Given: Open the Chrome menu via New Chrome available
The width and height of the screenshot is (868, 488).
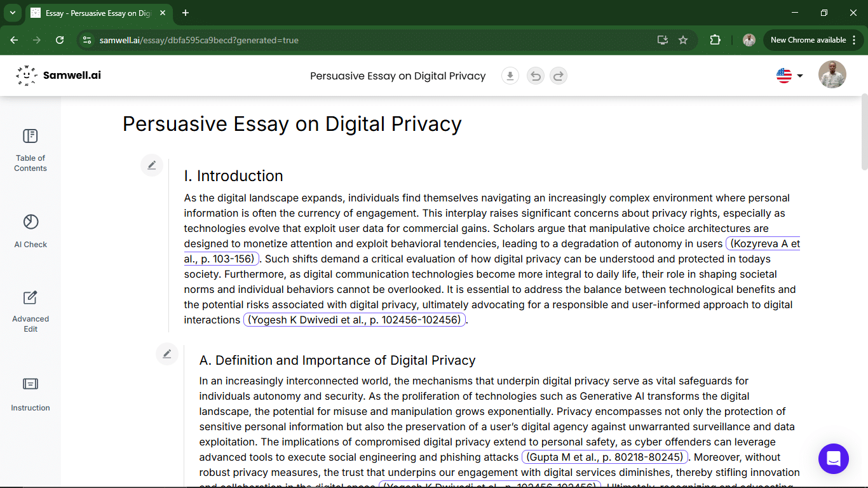Looking at the screenshot, I should 812,40.
